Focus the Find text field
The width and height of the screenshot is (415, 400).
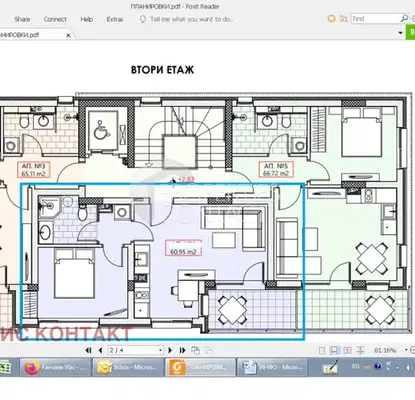pos(375,19)
